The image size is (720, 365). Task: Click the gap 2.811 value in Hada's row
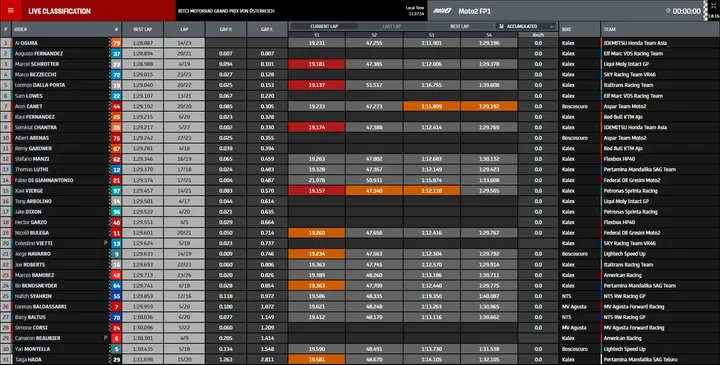tap(267, 359)
